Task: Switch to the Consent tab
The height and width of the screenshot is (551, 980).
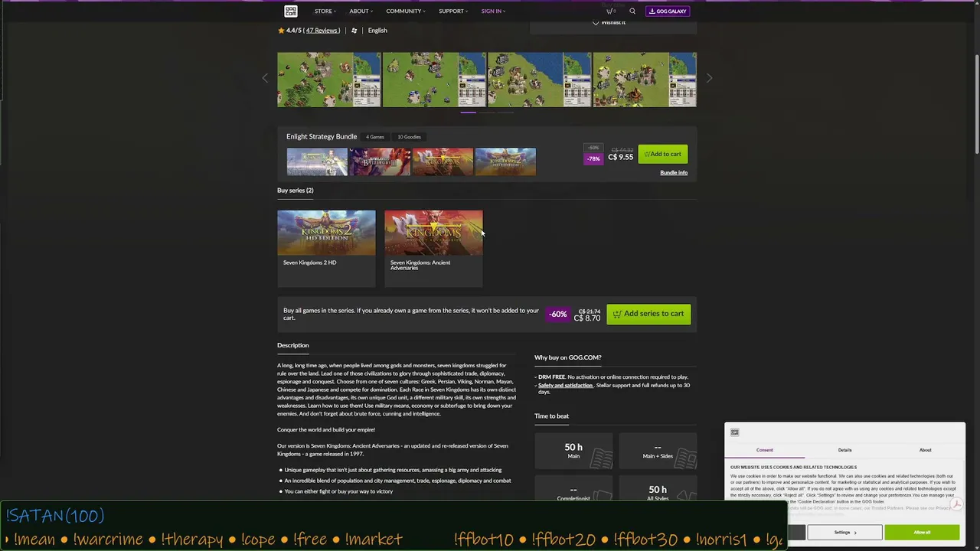Action: (765, 450)
